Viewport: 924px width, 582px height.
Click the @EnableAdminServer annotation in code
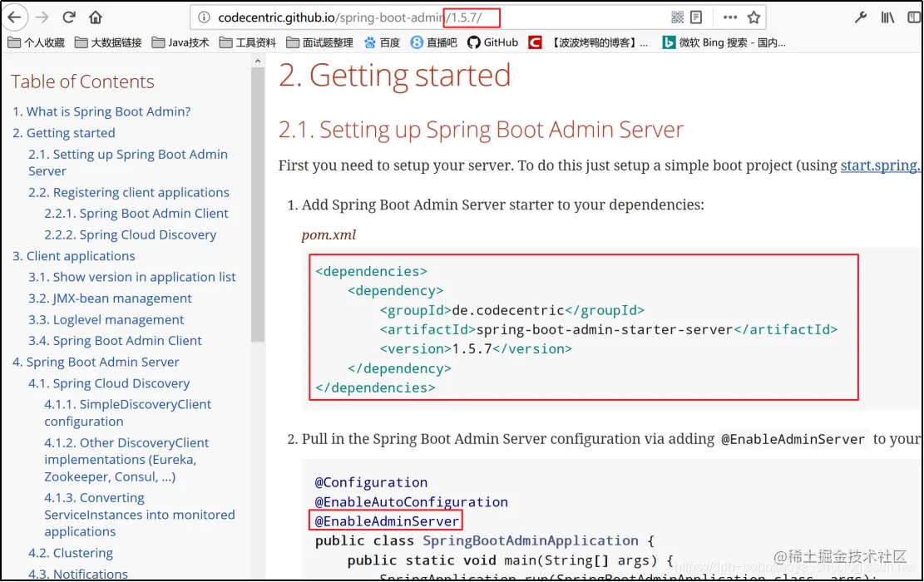click(387, 520)
